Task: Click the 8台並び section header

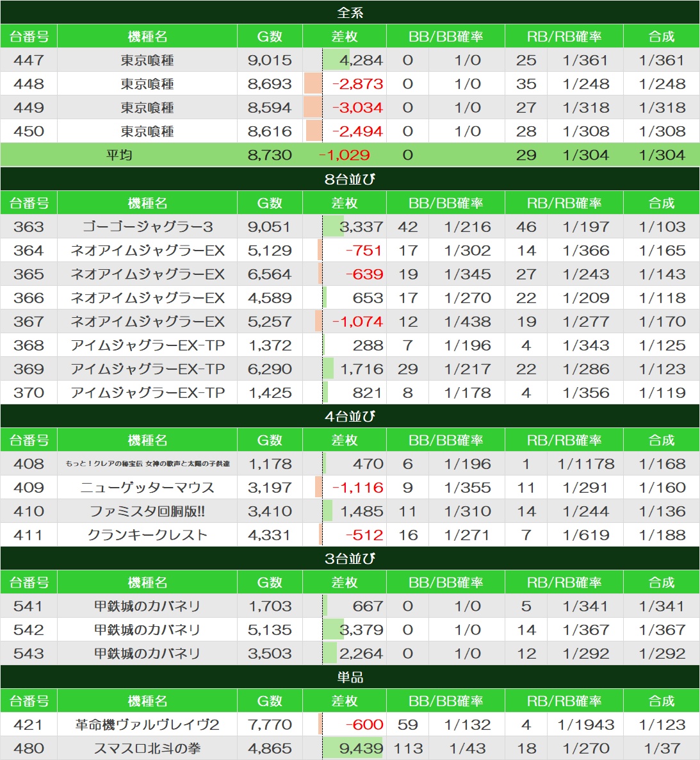Action: [350, 179]
